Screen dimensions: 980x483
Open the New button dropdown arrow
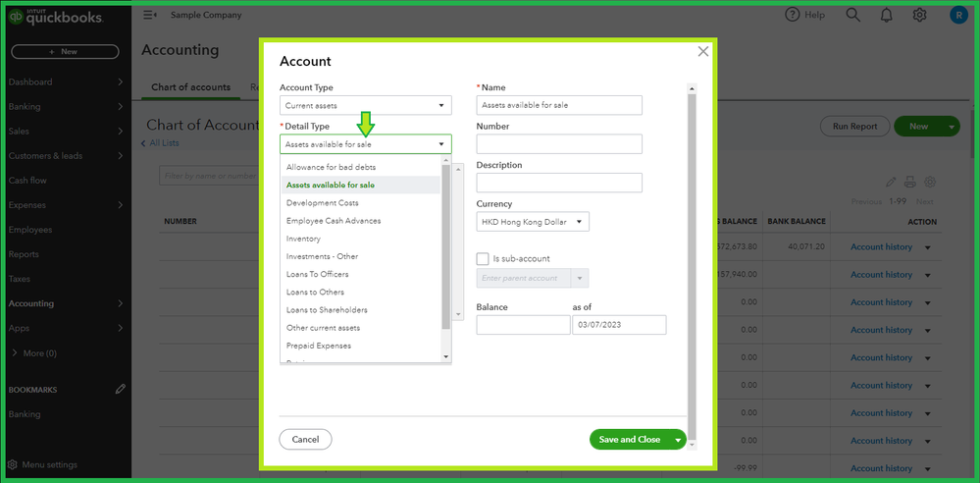click(x=952, y=127)
